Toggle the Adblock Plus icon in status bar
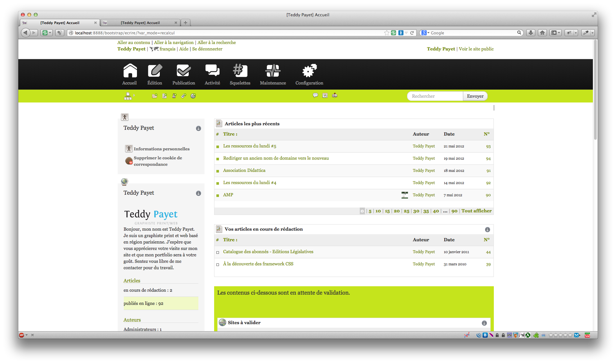 coord(22,335)
